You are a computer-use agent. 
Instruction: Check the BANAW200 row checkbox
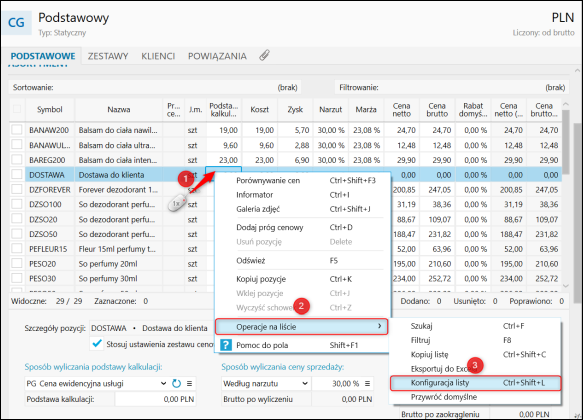[x=17, y=130]
